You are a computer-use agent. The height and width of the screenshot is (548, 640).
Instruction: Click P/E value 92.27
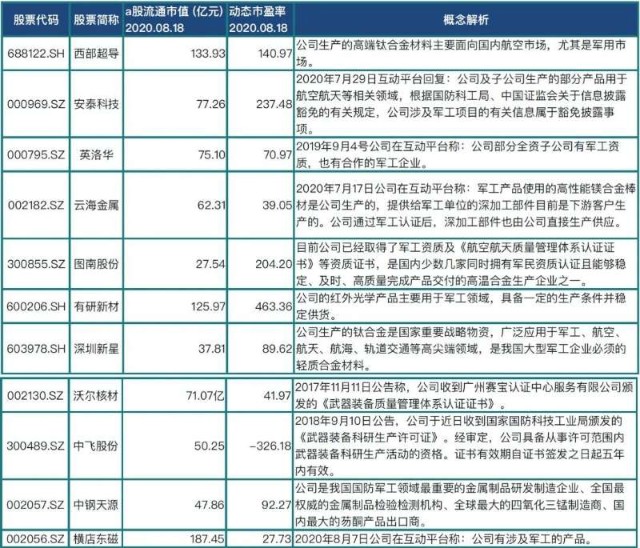(x=277, y=505)
